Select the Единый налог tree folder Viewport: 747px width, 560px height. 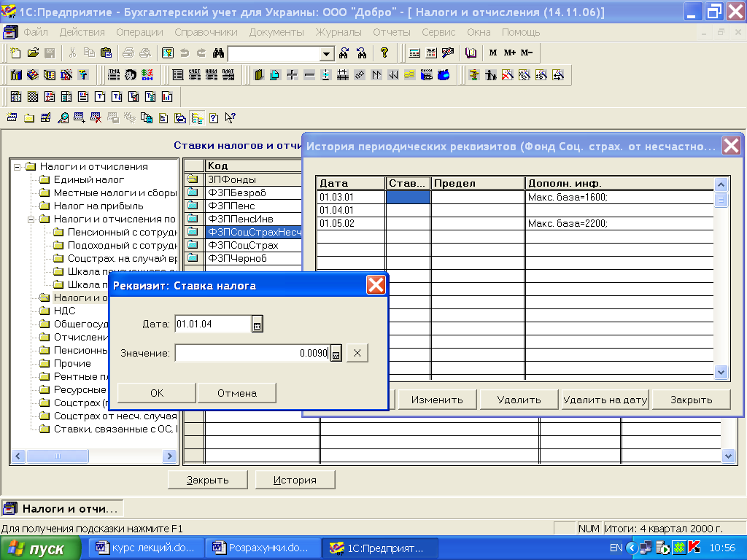click(88, 179)
